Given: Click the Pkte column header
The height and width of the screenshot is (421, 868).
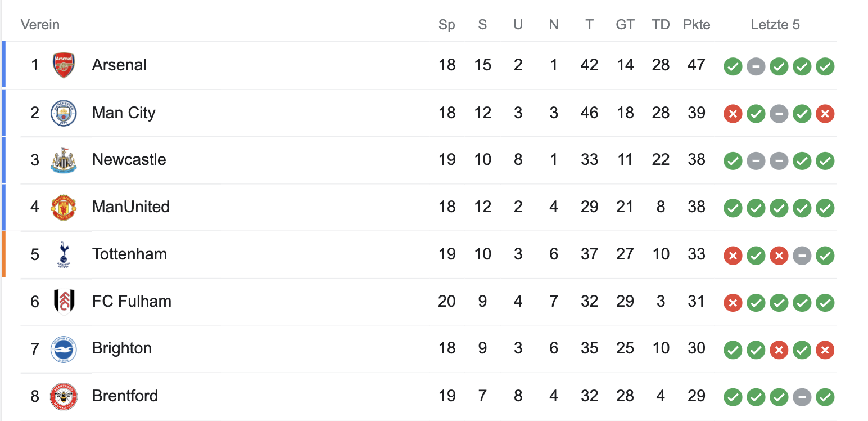Looking at the screenshot, I should coord(697,25).
